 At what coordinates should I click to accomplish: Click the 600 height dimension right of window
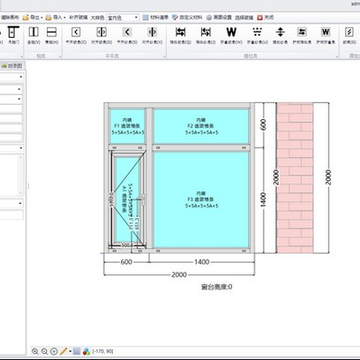pos(263,124)
